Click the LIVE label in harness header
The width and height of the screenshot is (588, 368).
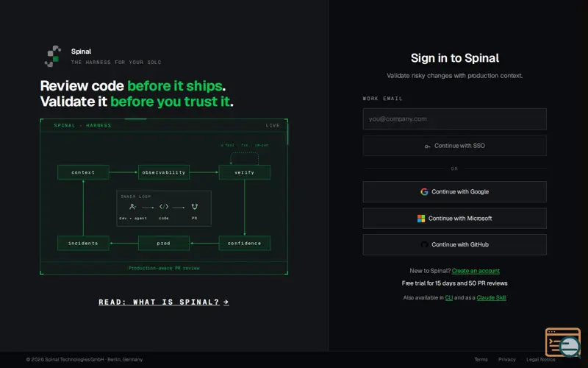[x=273, y=125]
